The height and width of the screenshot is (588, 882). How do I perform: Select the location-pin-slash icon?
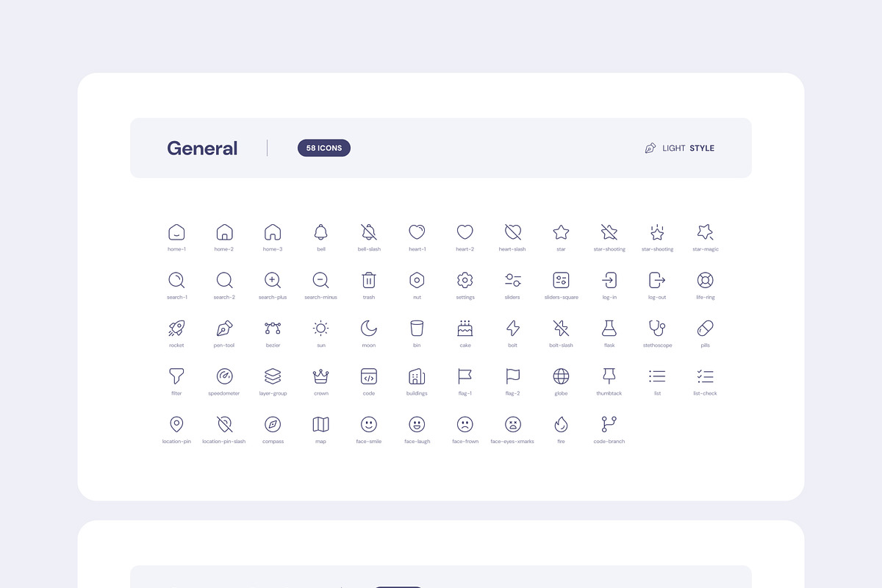[224, 425]
